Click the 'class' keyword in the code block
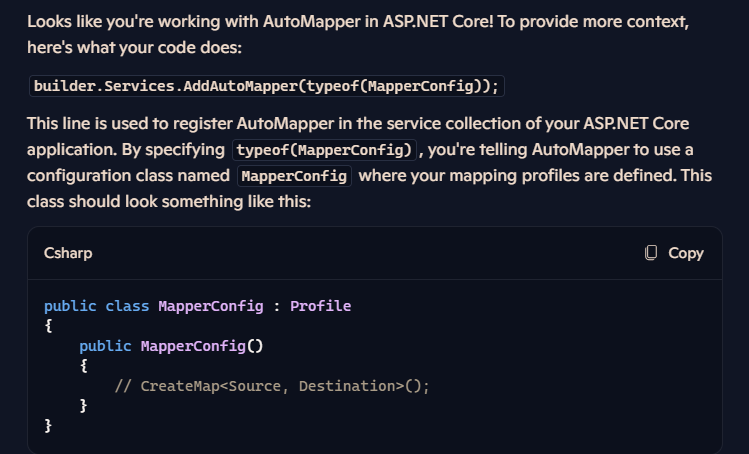749x454 pixels. 127,306
